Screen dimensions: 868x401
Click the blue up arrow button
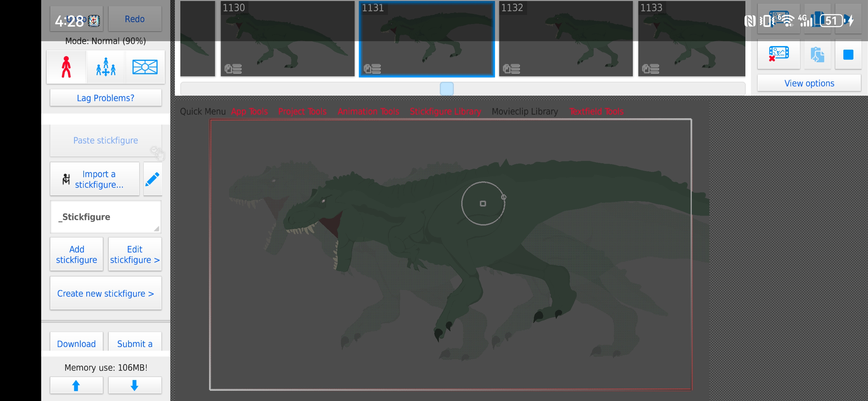pyautogui.click(x=76, y=385)
